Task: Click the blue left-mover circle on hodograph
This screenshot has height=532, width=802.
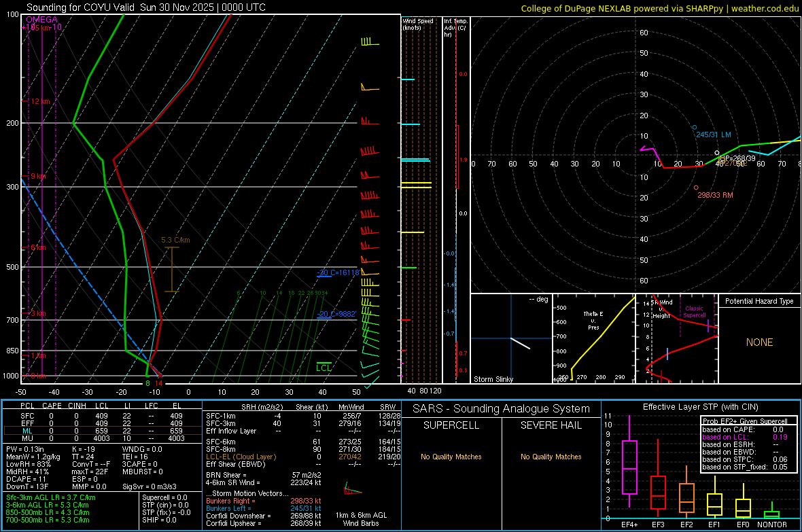Action: 695,127
